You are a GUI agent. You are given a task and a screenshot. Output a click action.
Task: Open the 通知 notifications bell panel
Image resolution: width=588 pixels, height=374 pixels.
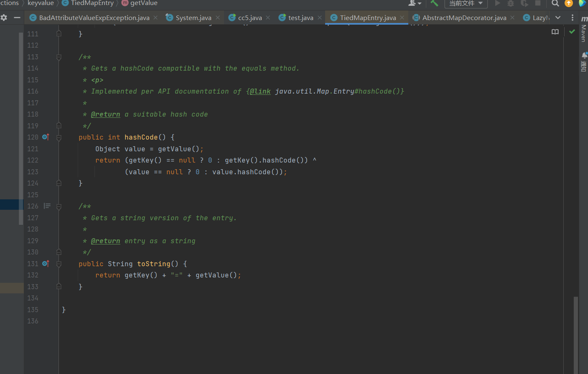[584, 62]
